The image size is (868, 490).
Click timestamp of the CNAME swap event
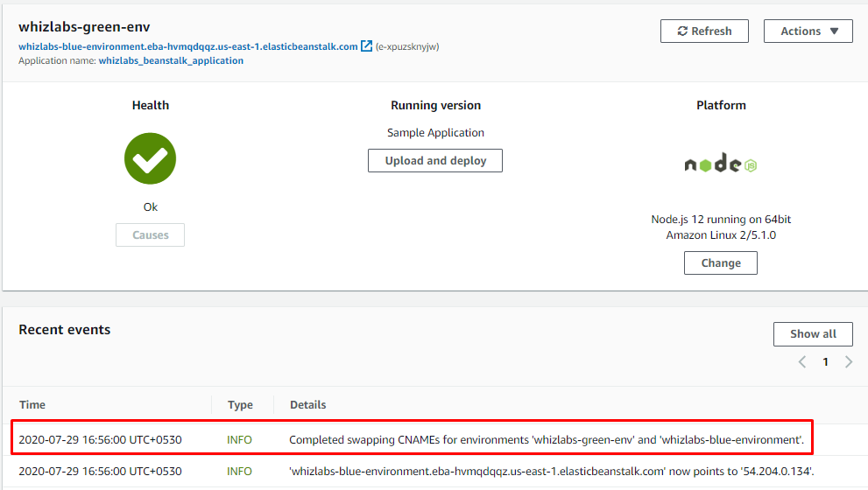click(x=100, y=439)
